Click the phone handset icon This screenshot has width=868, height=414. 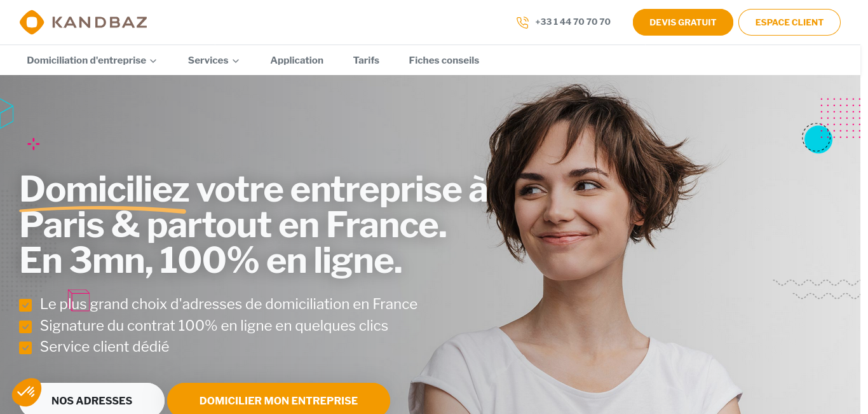522,22
